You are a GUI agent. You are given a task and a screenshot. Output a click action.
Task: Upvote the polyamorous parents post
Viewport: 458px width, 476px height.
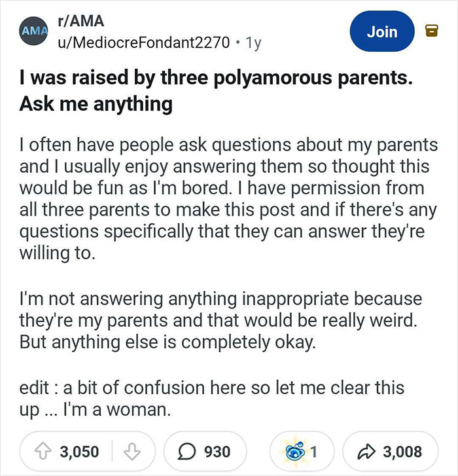(x=45, y=451)
